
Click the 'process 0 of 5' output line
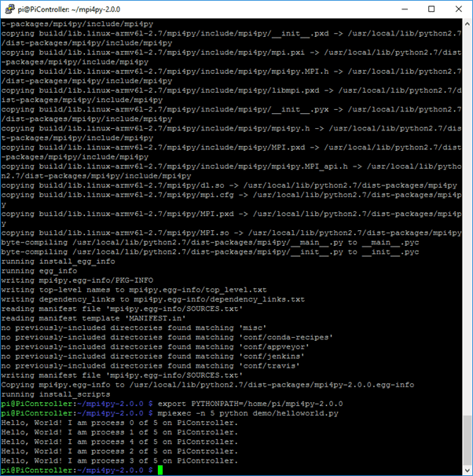(119, 423)
